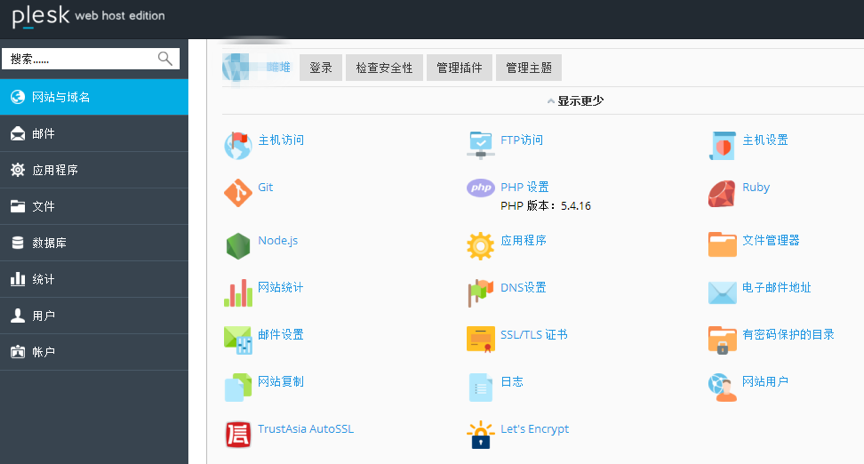Open the 电子邮件地址 envelope icon
The width and height of the screenshot is (864, 464).
pos(722,293)
